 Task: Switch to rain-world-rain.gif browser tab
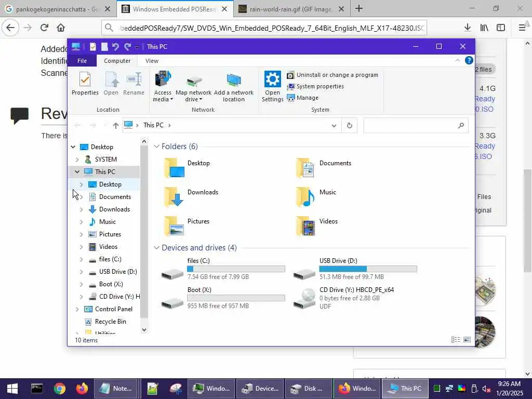coord(291,9)
